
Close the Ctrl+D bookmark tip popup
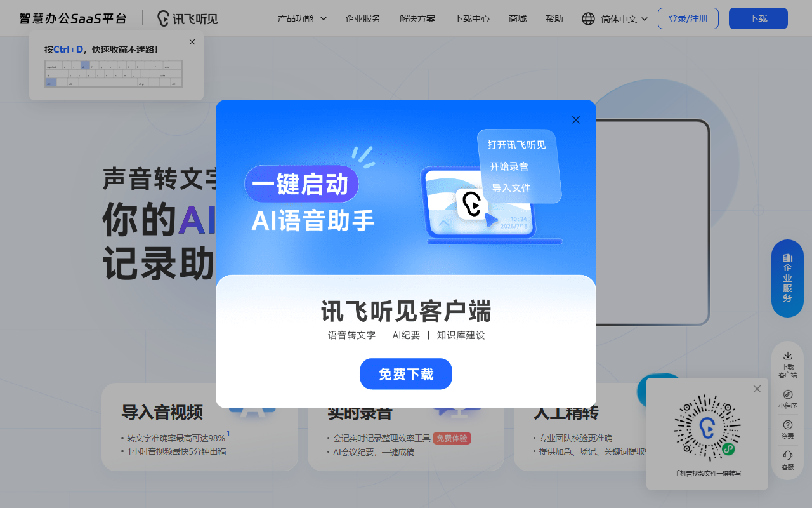[x=192, y=42]
